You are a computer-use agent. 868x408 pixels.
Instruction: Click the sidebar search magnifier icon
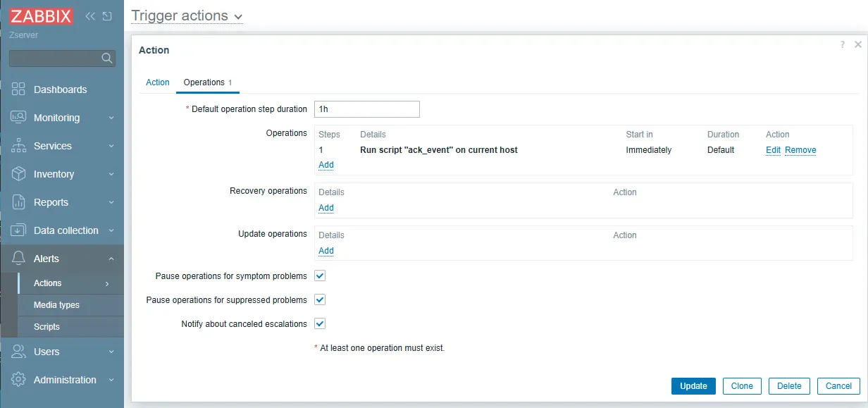(x=107, y=58)
